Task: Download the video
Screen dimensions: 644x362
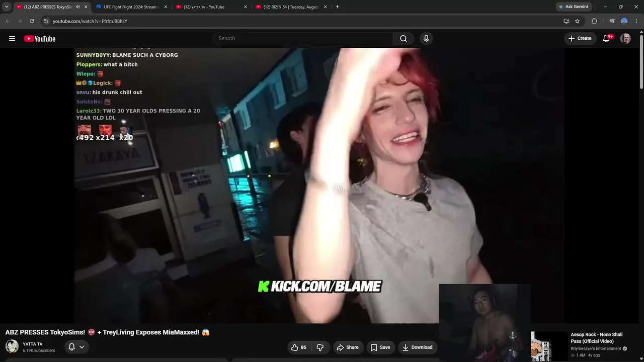Action: tap(417, 347)
